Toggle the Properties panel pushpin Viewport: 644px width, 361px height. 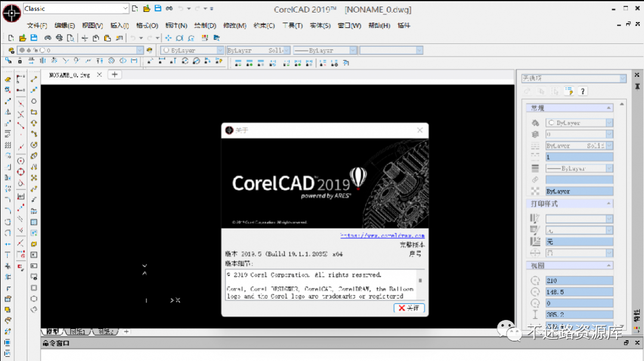[x=637, y=86]
